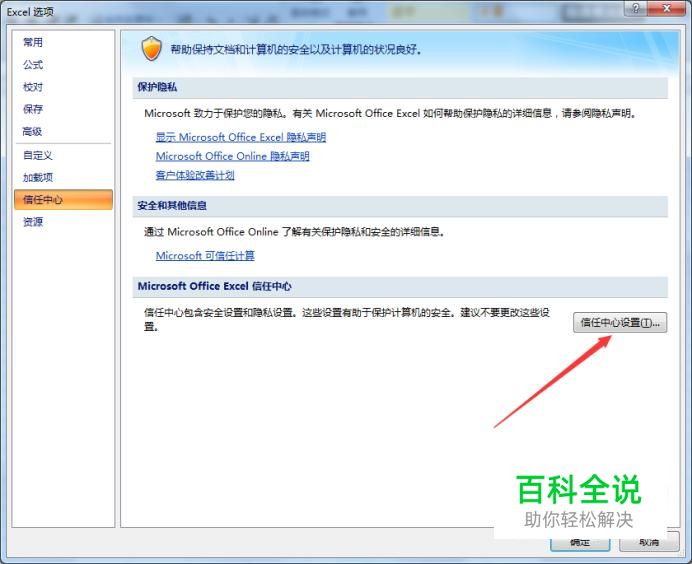Click the 安全和其他信息 section heading
This screenshot has height=564, width=692.
point(172,206)
